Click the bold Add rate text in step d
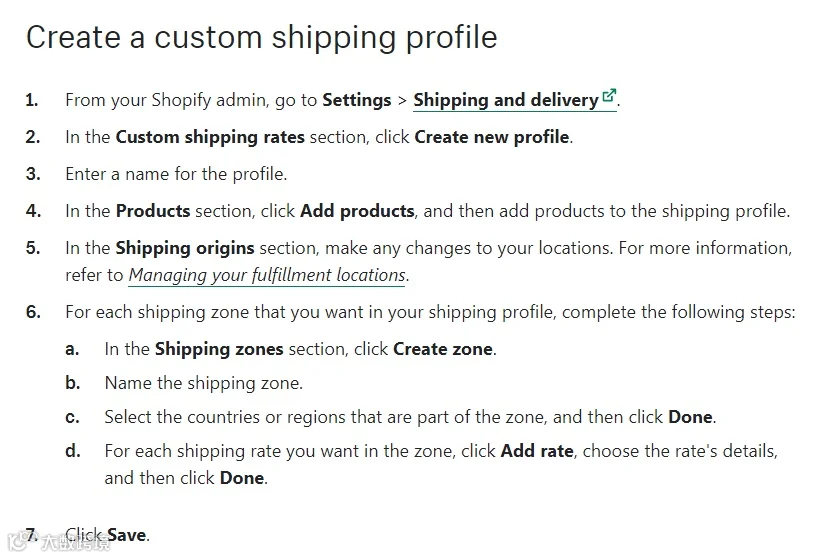The height and width of the screenshot is (558, 840). [537, 451]
